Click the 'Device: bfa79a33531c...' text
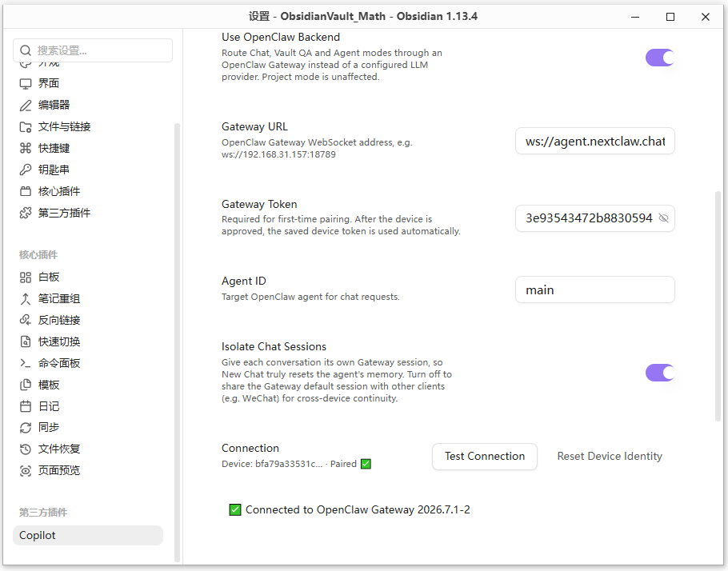This screenshot has height=571, width=728. pos(272,464)
